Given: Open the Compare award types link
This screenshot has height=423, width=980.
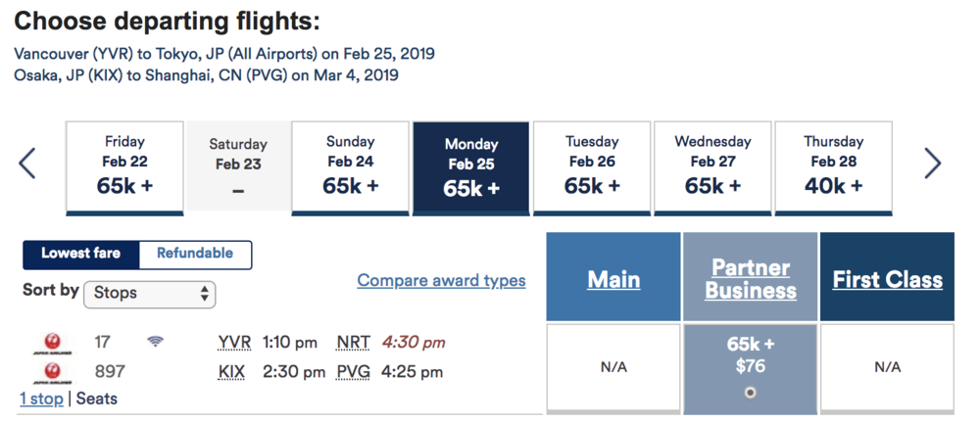Looking at the screenshot, I should [x=441, y=281].
